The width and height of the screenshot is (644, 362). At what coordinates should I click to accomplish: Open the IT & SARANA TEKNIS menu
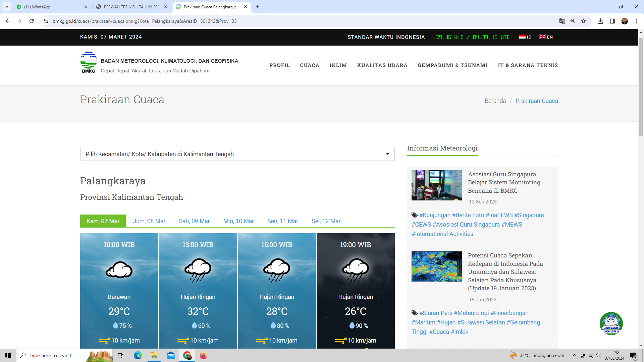click(x=528, y=65)
